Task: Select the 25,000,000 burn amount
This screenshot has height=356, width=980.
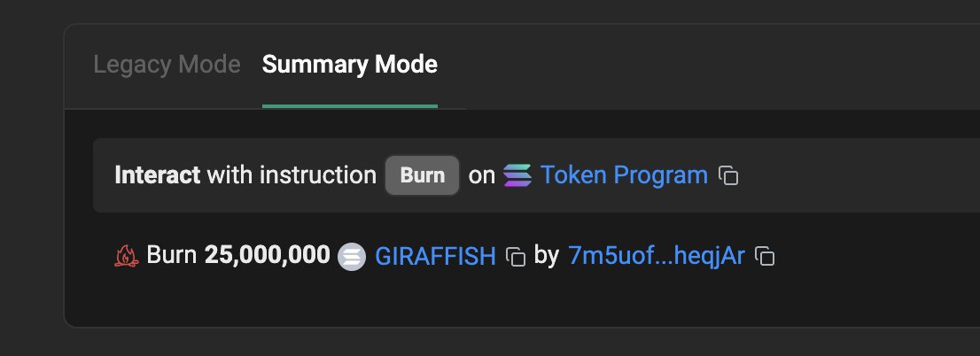Action: (267, 255)
